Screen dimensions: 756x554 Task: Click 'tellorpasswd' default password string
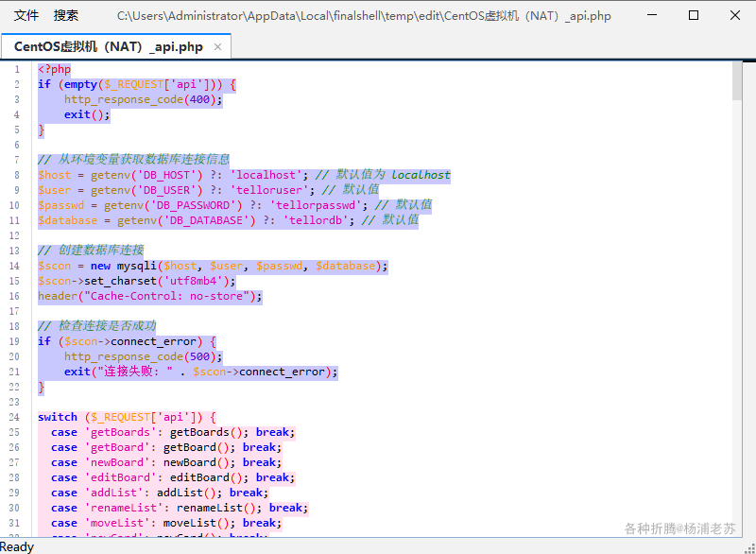click(316, 205)
